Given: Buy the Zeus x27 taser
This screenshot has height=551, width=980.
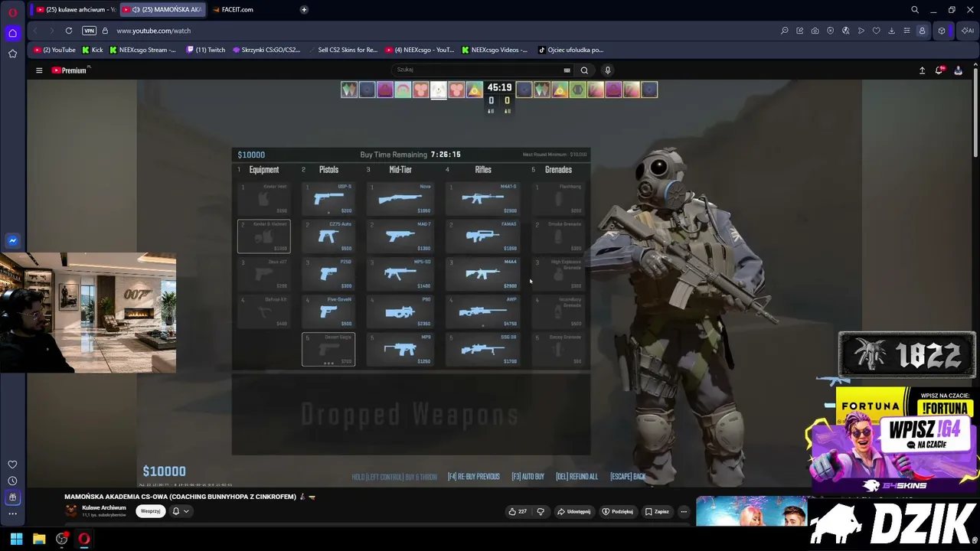Looking at the screenshot, I should (x=263, y=274).
